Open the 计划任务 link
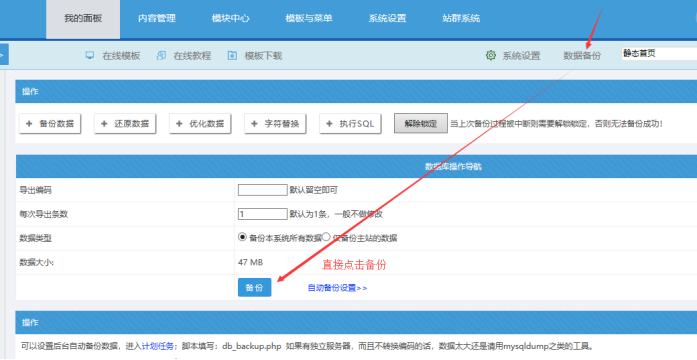The height and width of the screenshot is (360, 697). (x=157, y=346)
